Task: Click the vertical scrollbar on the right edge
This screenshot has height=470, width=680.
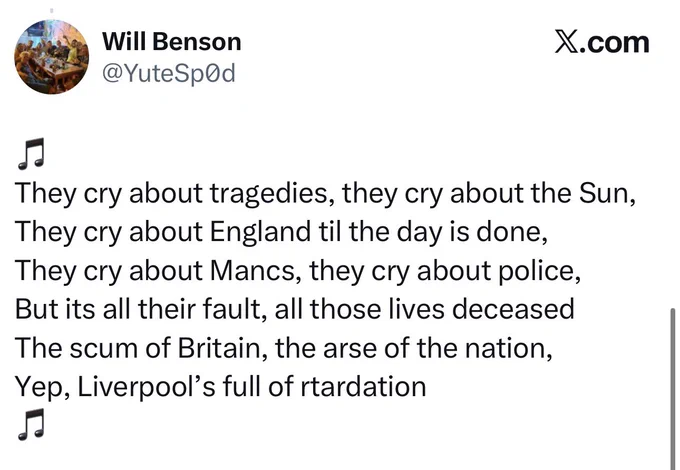Action: [673, 388]
